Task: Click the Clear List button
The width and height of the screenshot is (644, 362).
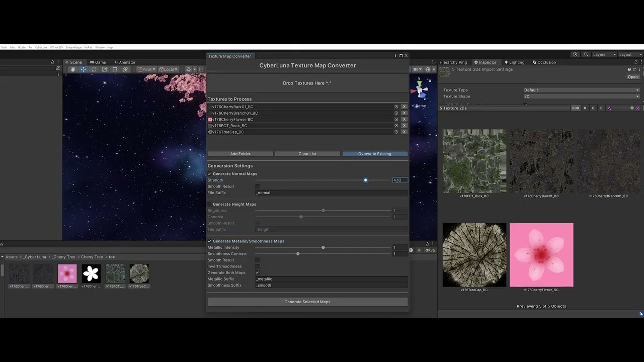Action: point(307,154)
